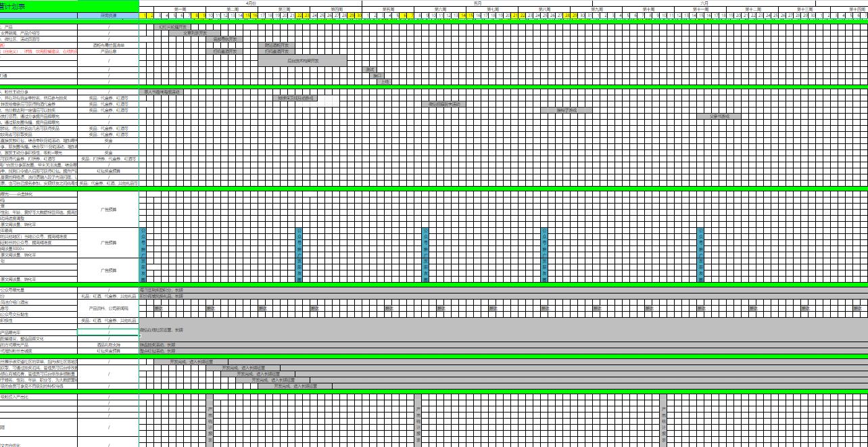The image size is (868, 447).
Task: Select the 第六周 week header cell
Action: (x=440, y=9)
